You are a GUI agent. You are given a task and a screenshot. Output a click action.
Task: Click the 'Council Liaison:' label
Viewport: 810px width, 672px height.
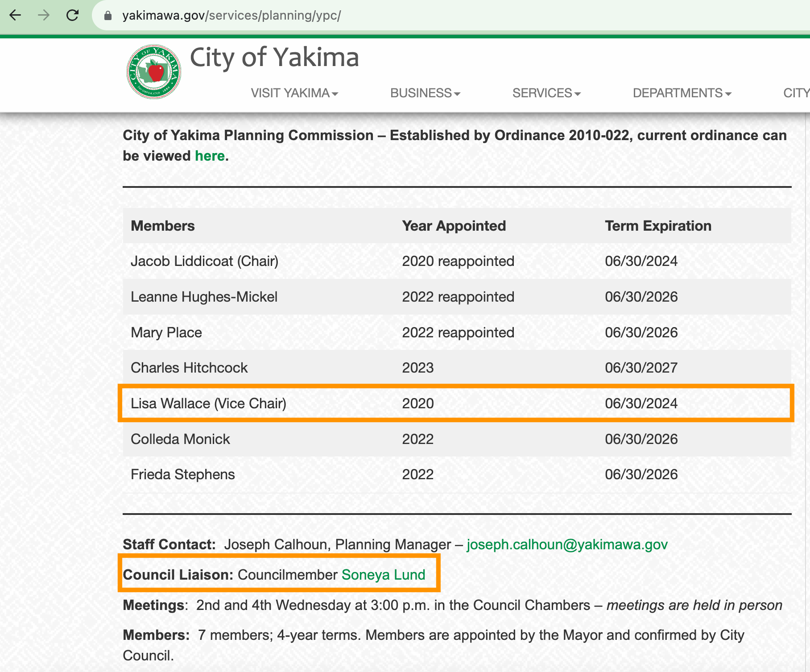178,575
